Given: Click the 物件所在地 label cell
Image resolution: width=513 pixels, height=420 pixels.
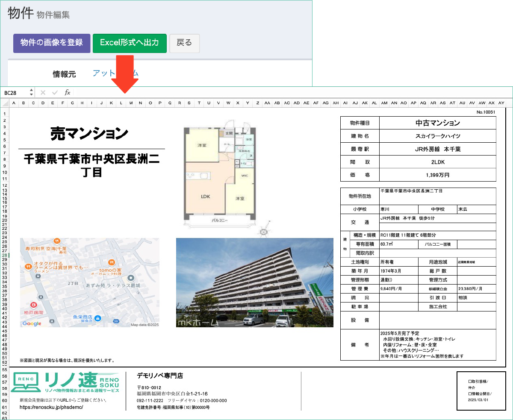Looking at the screenshot, I should pyautogui.click(x=360, y=197).
